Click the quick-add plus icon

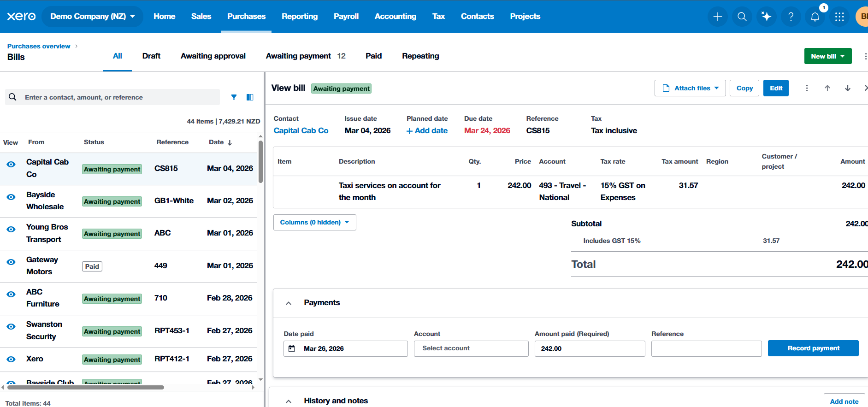(717, 17)
